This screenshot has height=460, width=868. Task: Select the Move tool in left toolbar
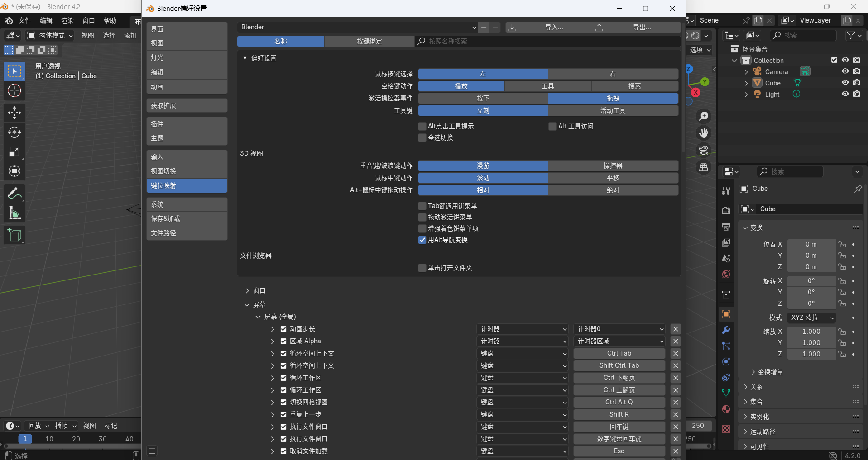click(x=14, y=113)
